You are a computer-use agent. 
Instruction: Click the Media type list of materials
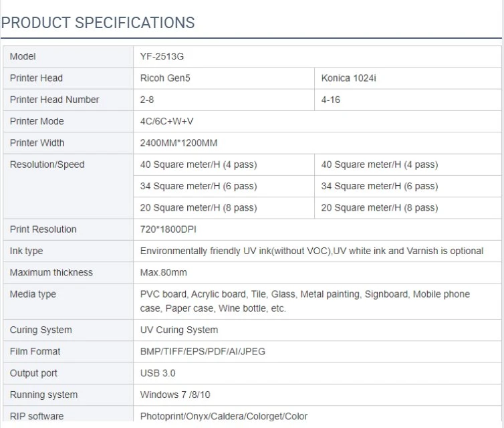[305, 302]
